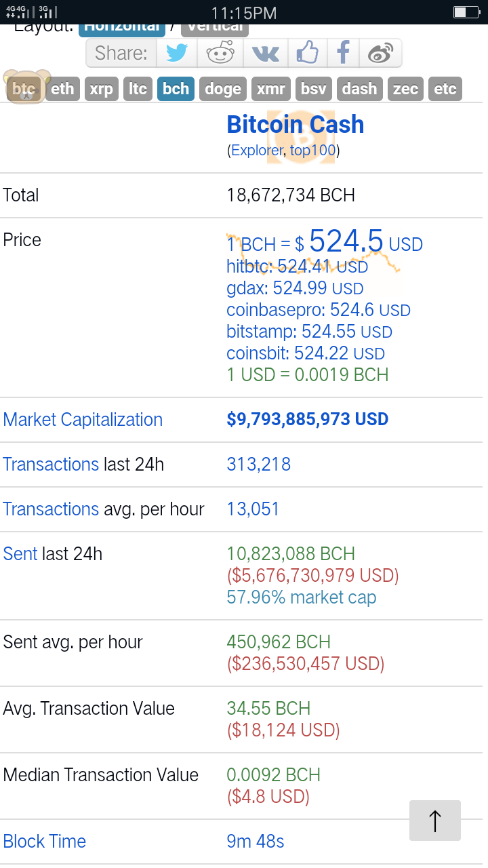488x868 pixels.
Task: Open the Bitcoin Cash title link
Action: 296,124
